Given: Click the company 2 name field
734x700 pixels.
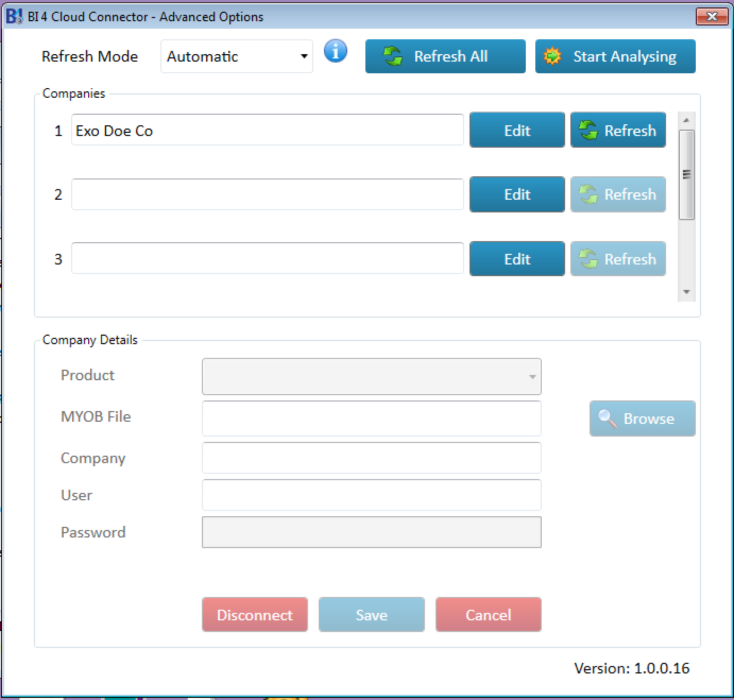Looking at the screenshot, I should (x=268, y=194).
